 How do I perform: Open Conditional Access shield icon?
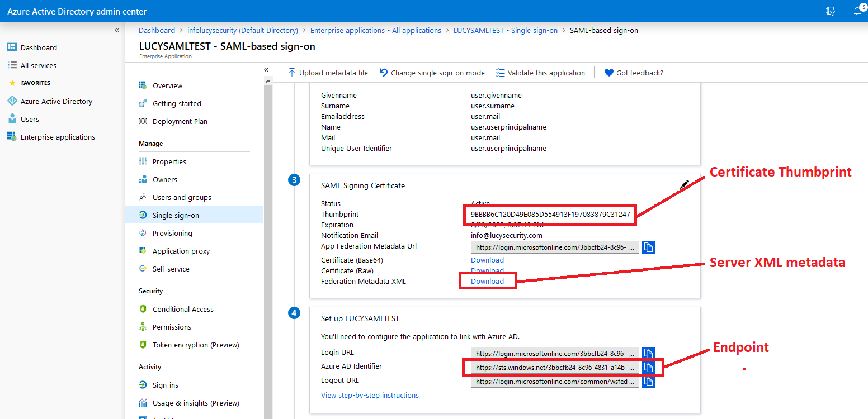click(143, 309)
